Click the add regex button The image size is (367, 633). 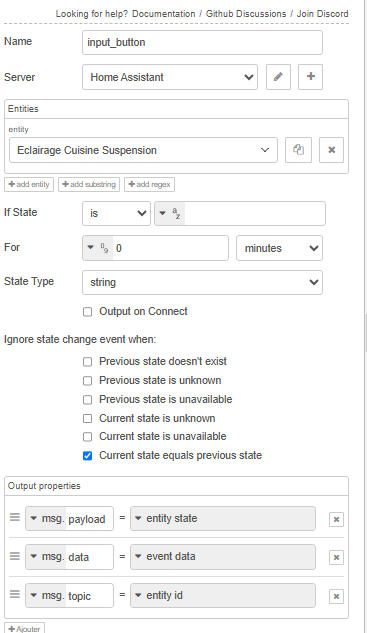click(149, 184)
